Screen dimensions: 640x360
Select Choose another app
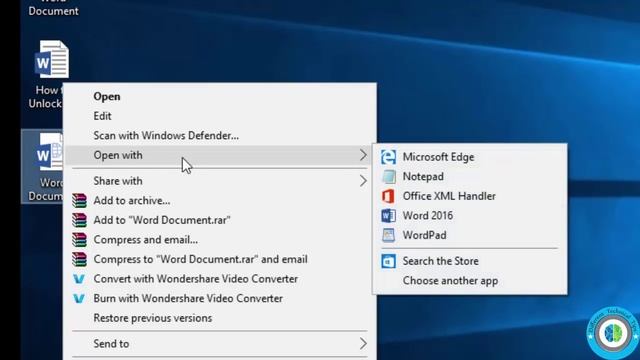coord(470,281)
